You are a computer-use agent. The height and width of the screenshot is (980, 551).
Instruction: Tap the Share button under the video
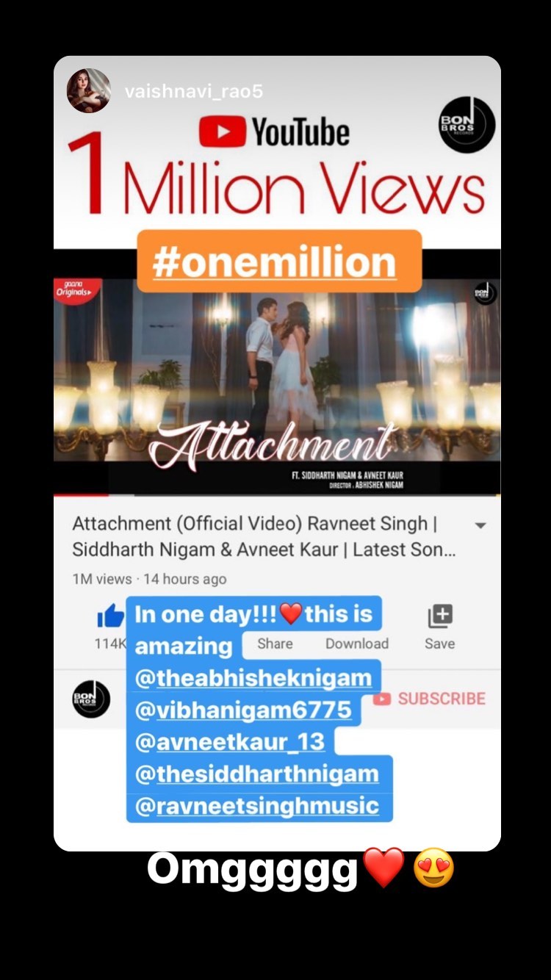click(275, 644)
